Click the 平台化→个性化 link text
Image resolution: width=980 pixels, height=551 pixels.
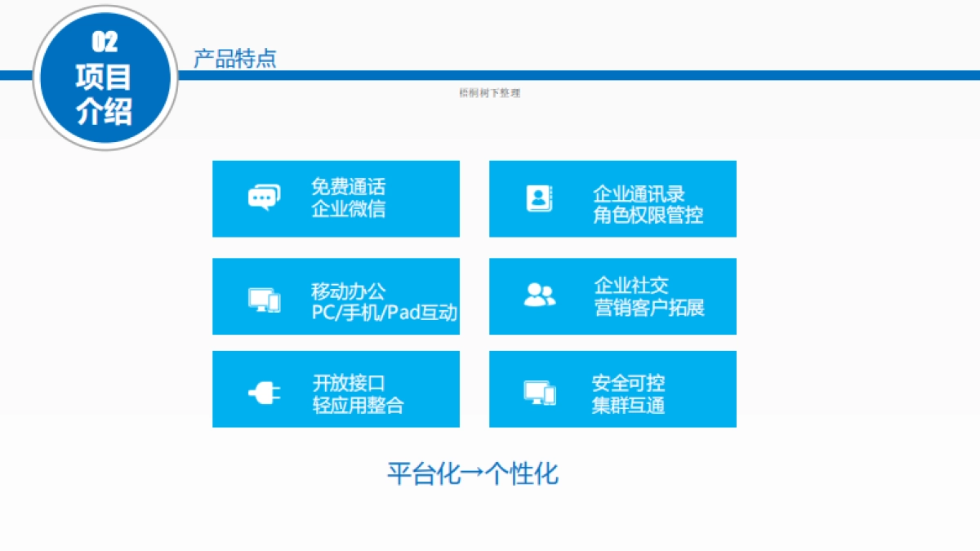[x=474, y=471]
